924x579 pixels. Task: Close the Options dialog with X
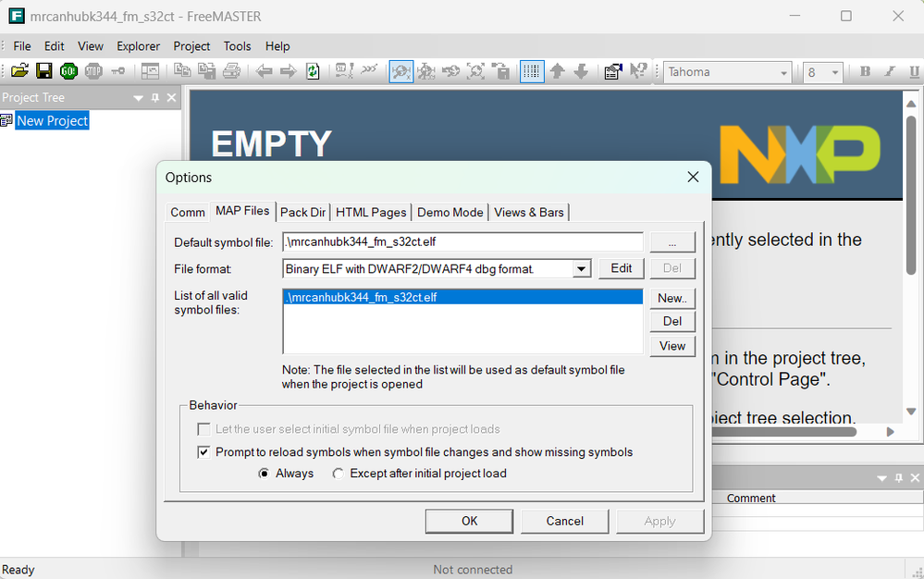coord(693,178)
